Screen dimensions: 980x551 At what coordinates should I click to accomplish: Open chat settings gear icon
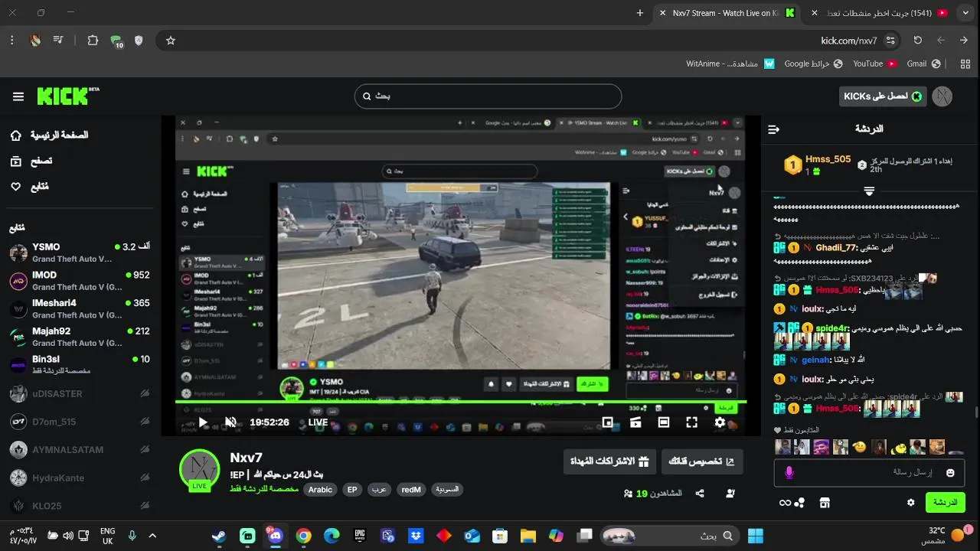910,503
